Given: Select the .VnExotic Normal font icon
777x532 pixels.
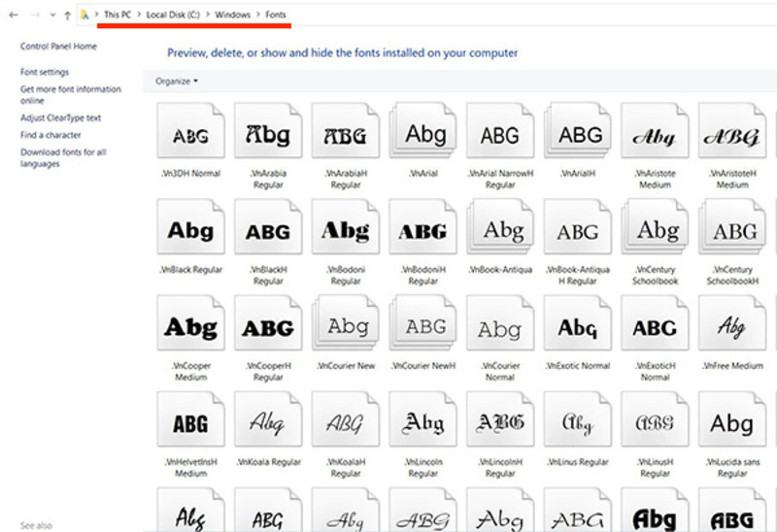Looking at the screenshot, I should [577, 322].
